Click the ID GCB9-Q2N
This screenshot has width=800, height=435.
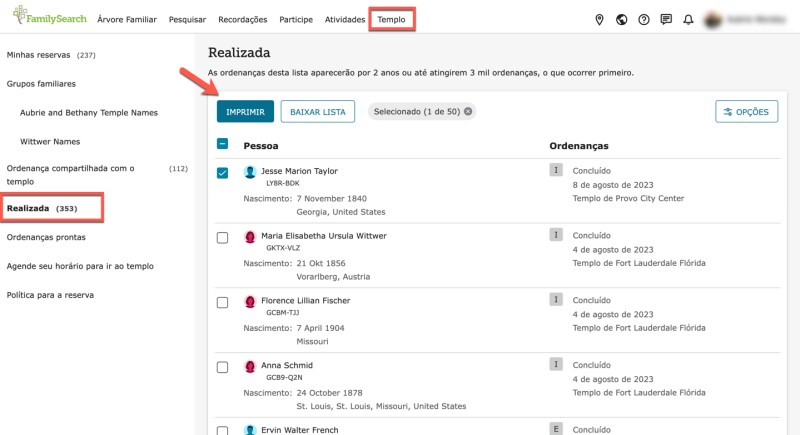(284, 377)
